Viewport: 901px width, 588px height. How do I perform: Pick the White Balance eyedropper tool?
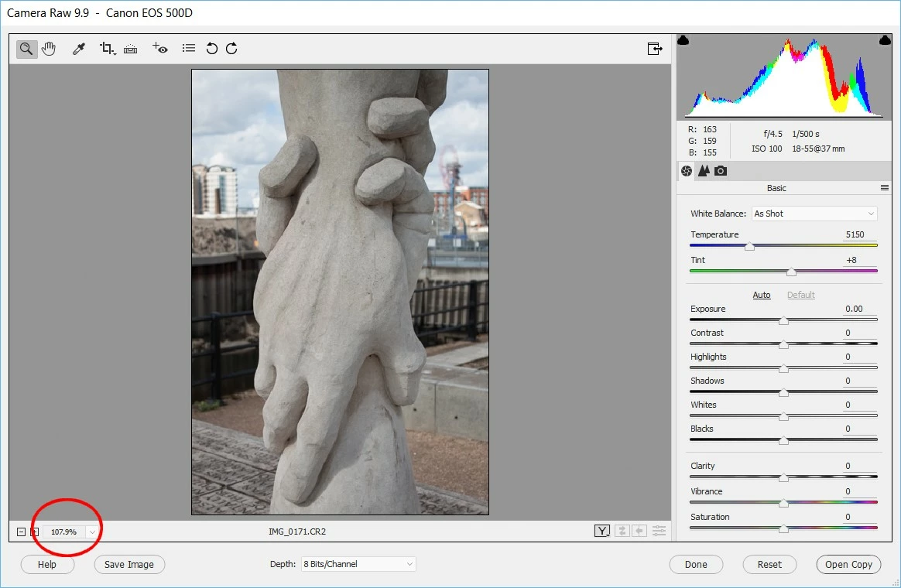[x=79, y=49]
